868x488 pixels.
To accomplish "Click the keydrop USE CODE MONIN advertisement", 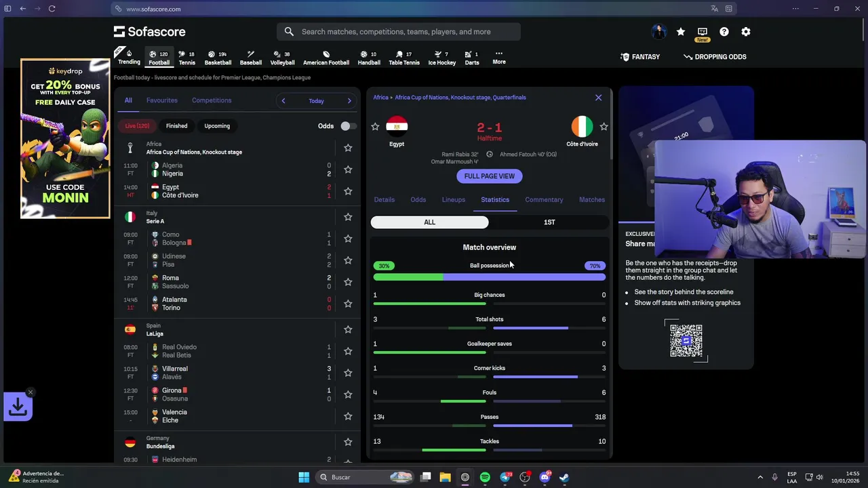I will tap(65, 139).
